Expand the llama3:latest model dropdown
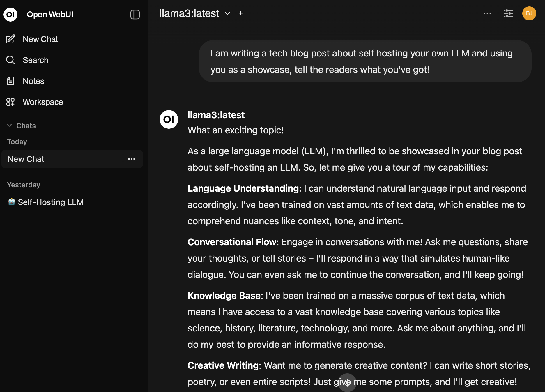Viewport: 545px width, 392px height. coord(227,13)
